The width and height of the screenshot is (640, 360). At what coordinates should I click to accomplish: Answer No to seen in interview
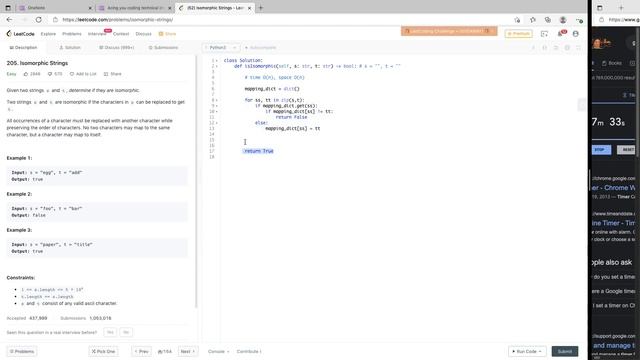[x=126, y=332]
